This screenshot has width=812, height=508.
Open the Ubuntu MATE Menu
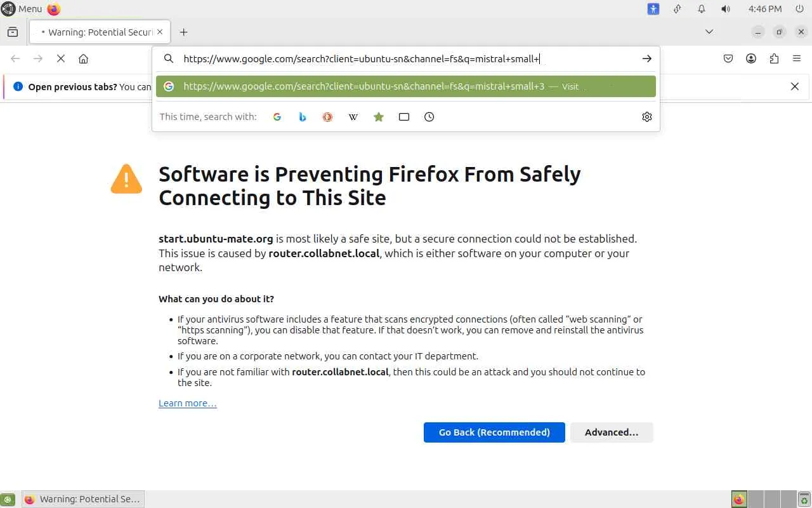pos(23,9)
